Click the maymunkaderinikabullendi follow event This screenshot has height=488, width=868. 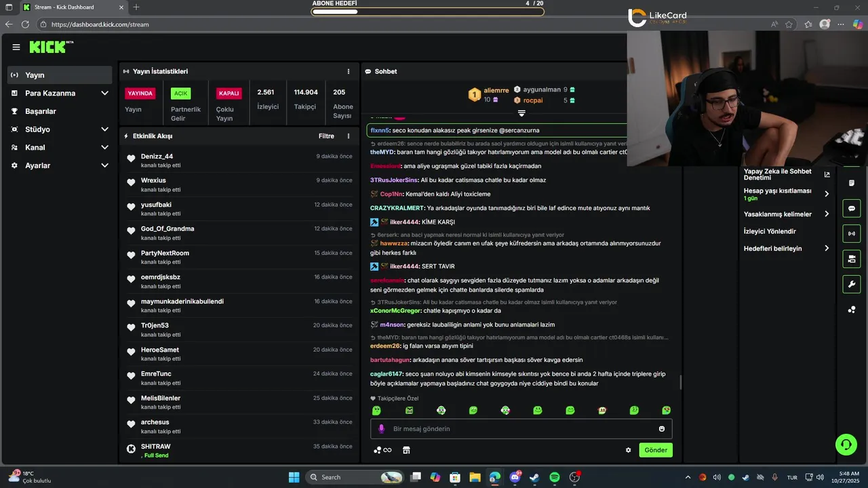(240, 305)
